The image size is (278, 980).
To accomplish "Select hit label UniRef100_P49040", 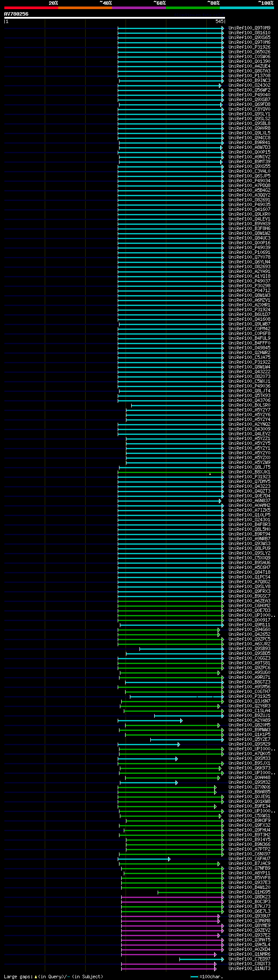I will (x=249, y=95).
